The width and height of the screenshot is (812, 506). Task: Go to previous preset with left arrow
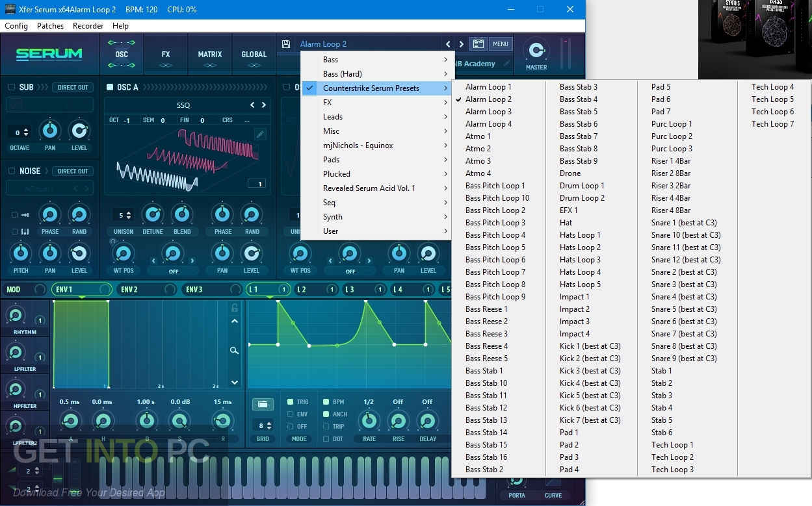click(x=448, y=44)
